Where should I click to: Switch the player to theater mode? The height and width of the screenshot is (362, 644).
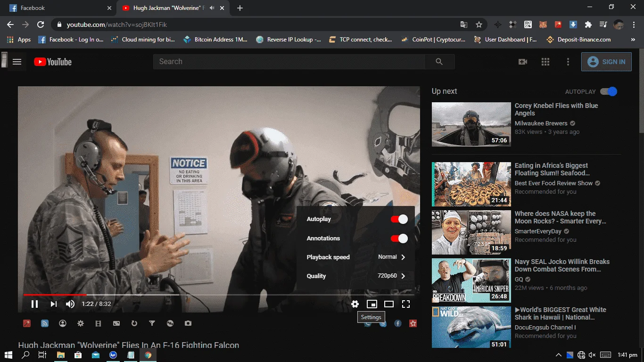coord(389,304)
